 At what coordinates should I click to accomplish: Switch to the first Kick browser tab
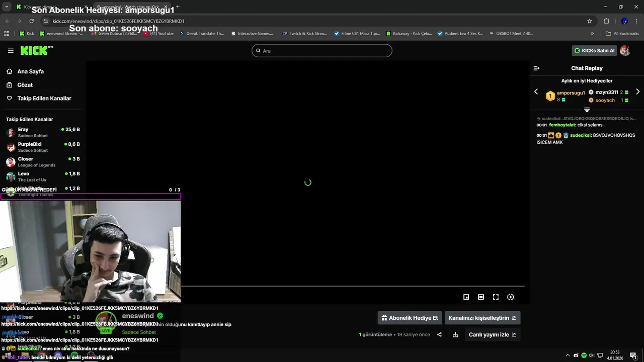[50, 7]
